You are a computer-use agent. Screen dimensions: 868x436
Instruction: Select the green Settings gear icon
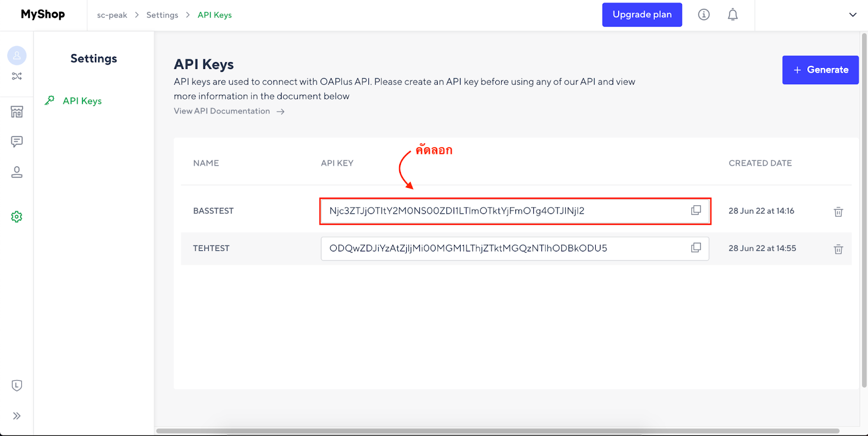tap(17, 216)
